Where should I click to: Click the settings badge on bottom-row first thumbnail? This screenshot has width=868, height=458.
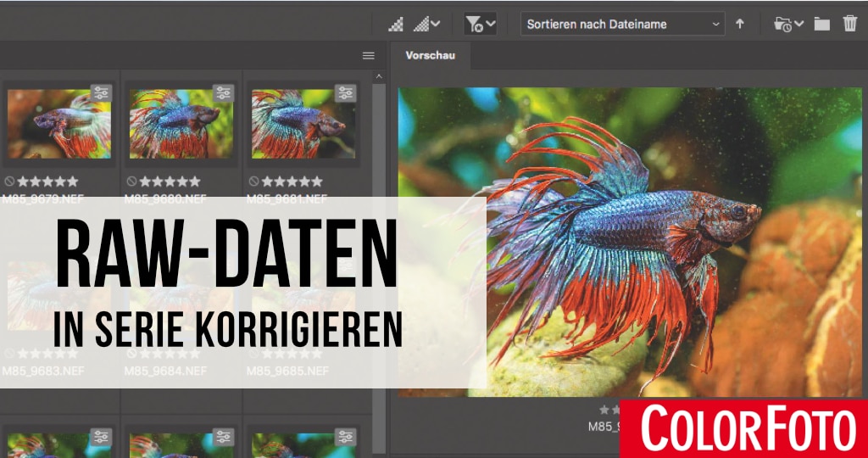click(102, 437)
